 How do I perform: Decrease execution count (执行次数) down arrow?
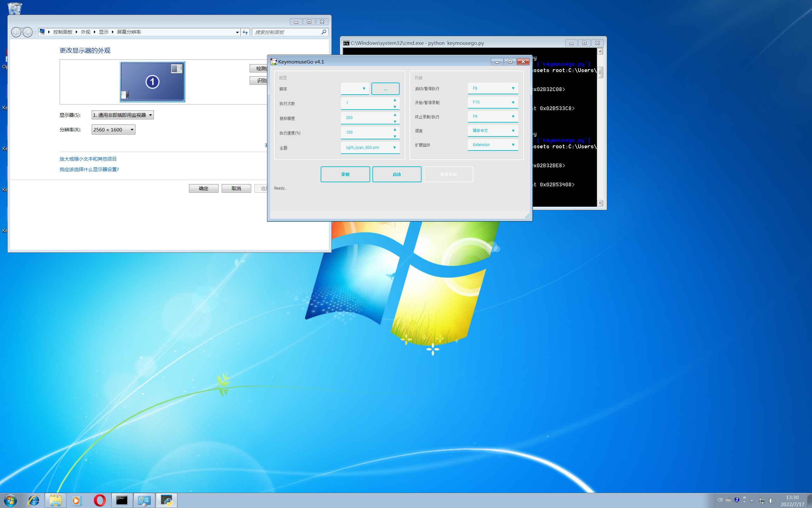click(395, 107)
